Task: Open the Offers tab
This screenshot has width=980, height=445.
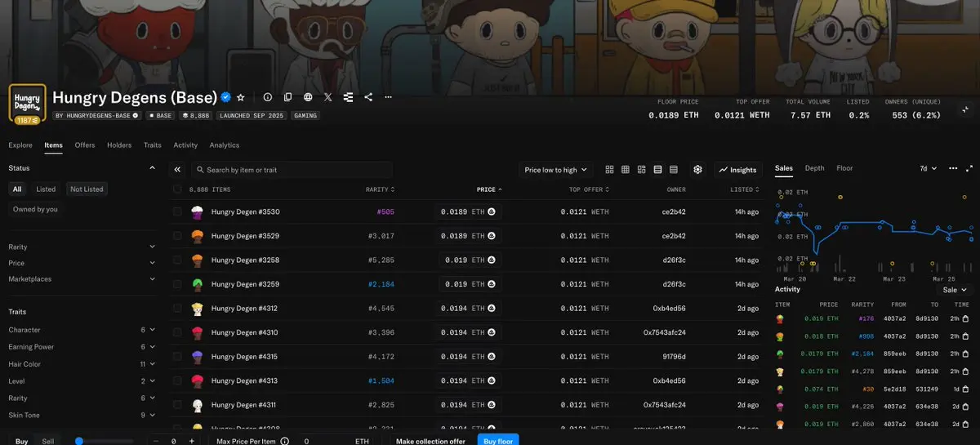Action: pos(85,145)
